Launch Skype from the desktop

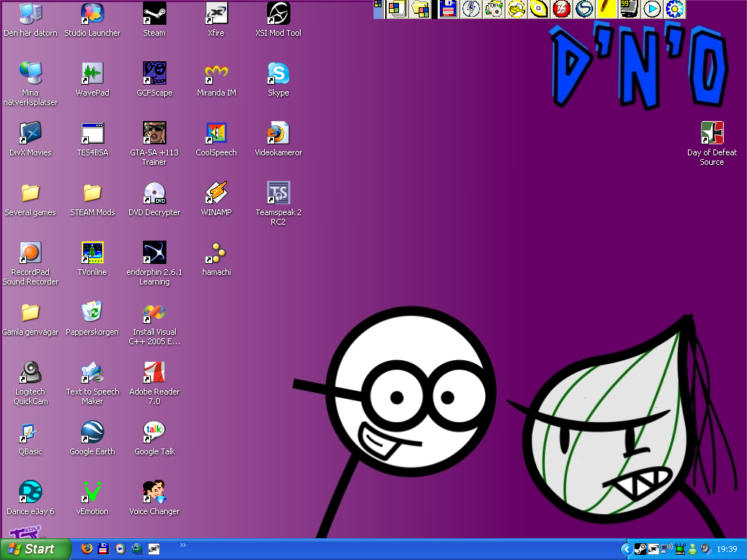(278, 73)
